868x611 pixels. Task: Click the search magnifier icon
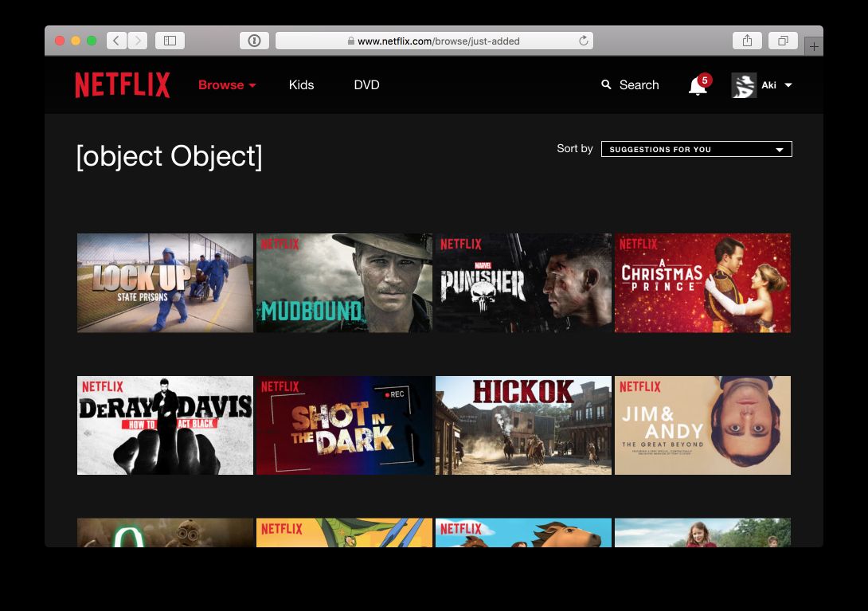[x=606, y=84]
